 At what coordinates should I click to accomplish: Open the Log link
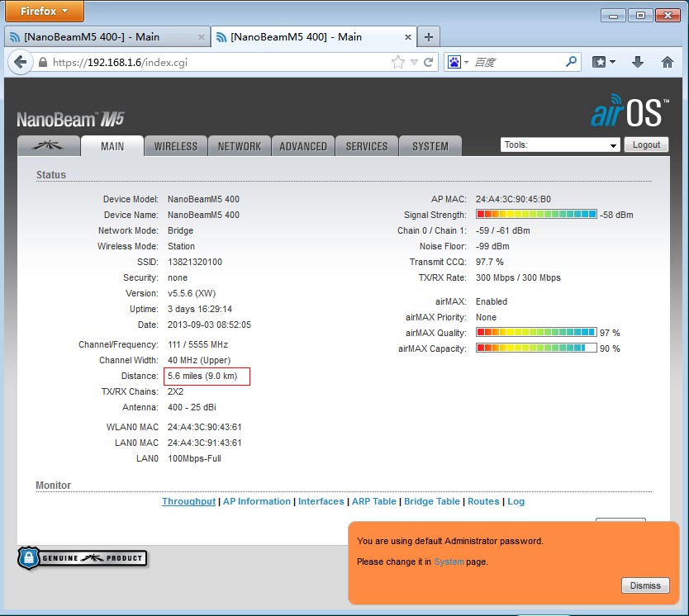click(x=516, y=501)
